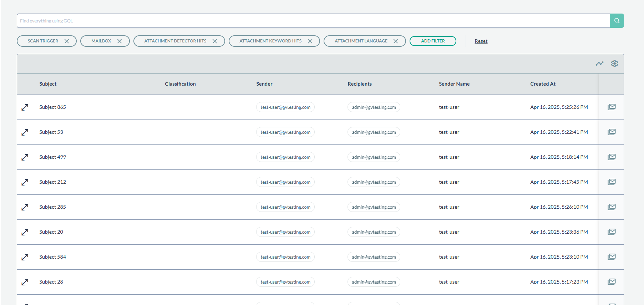
Task: Open the chart trend view icon
Action: 599,63
